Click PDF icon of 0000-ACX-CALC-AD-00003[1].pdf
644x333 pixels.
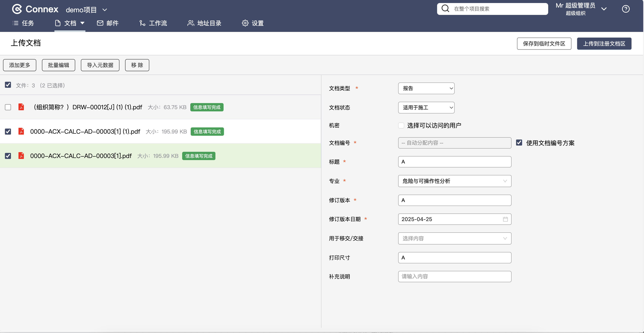pyautogui.click(x=21, y=156)
